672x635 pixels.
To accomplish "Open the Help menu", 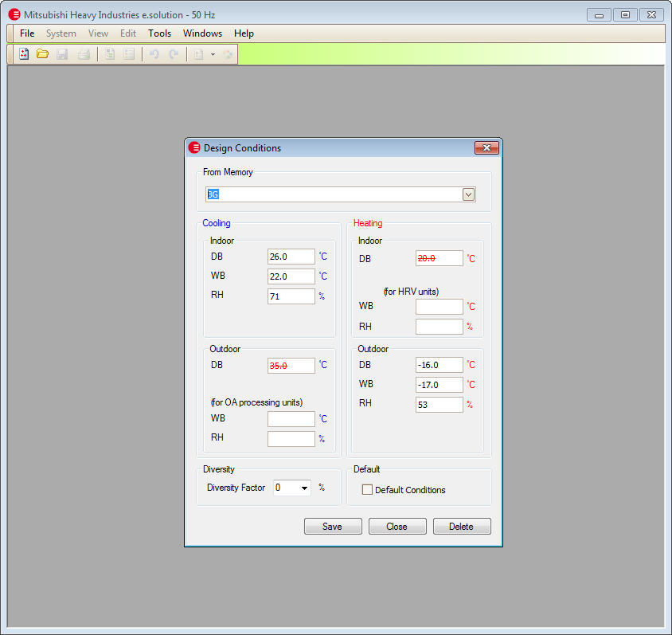I will tap(244, 33).
